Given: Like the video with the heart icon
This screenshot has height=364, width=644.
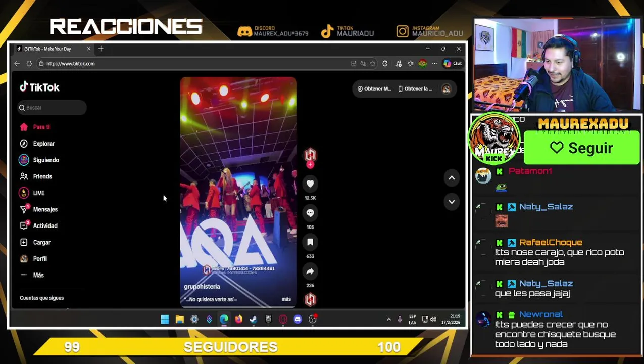Looking at the screenshot, I should pyautogui.click(x=310, y=184).
